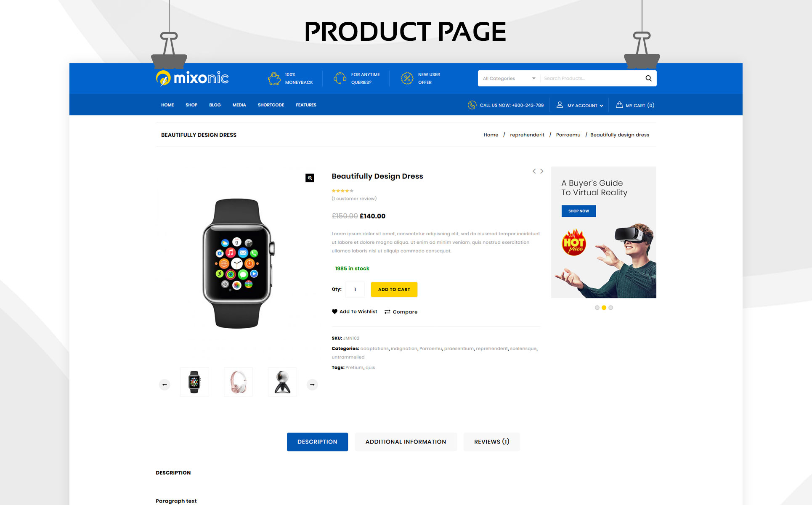Click Shop Now on VR banner
The height and width of the screenshot is (505, 812).
pyautogui.click(x=578, y=211)
